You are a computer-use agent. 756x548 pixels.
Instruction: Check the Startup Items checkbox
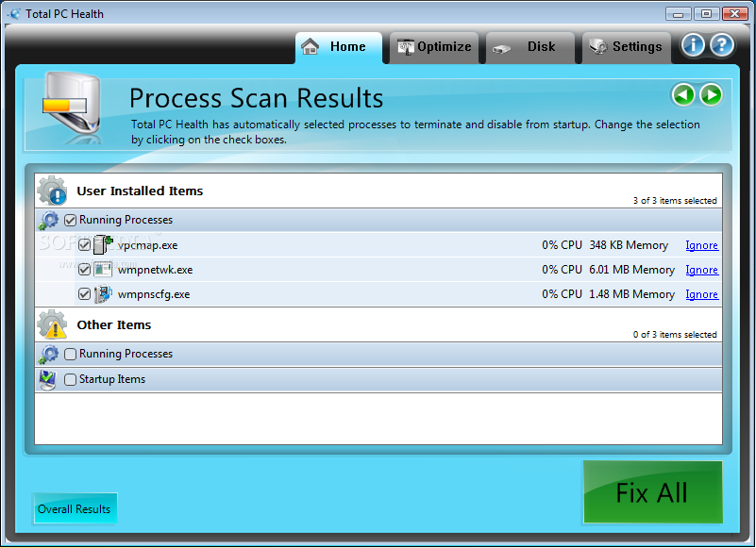tap(71, 380)
